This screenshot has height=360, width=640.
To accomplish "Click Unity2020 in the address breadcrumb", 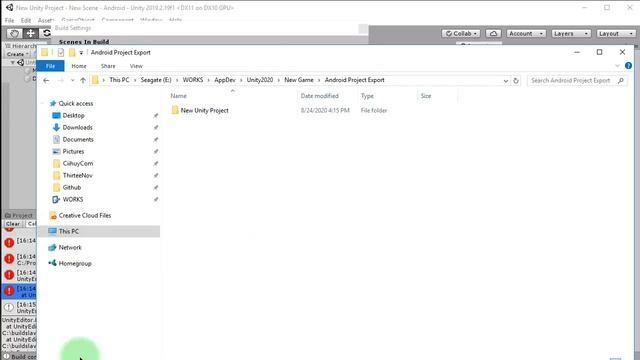I will (x=260, y=80).
